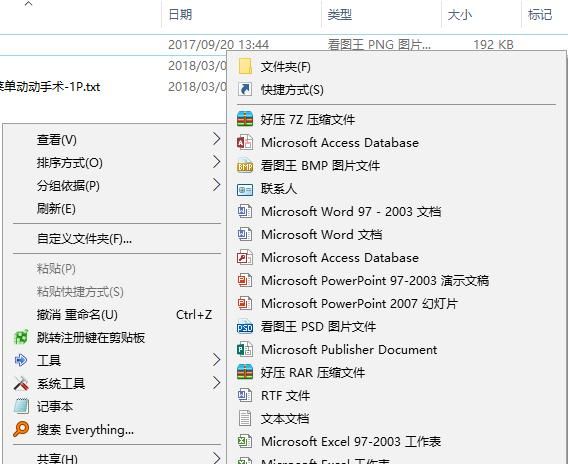
Task: Click the folder icon beside 文件夹(F)
Action: [x=245, y=67]
